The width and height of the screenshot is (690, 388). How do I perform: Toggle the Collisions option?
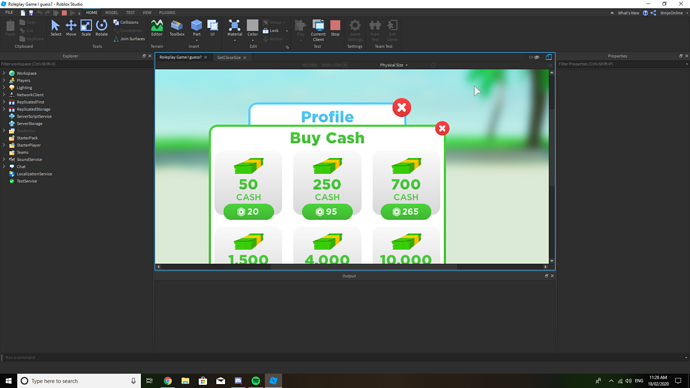coord(126,22)
